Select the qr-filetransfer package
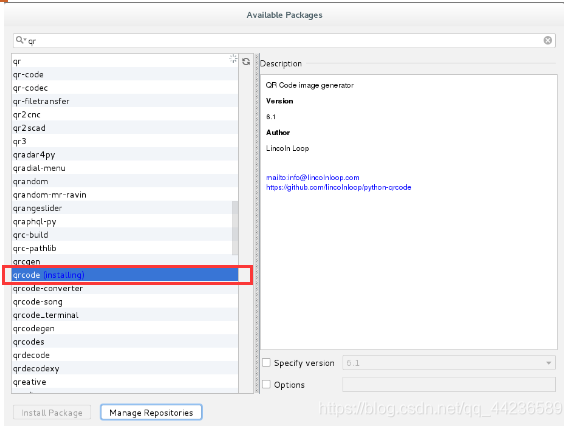 tap(125, 101)
